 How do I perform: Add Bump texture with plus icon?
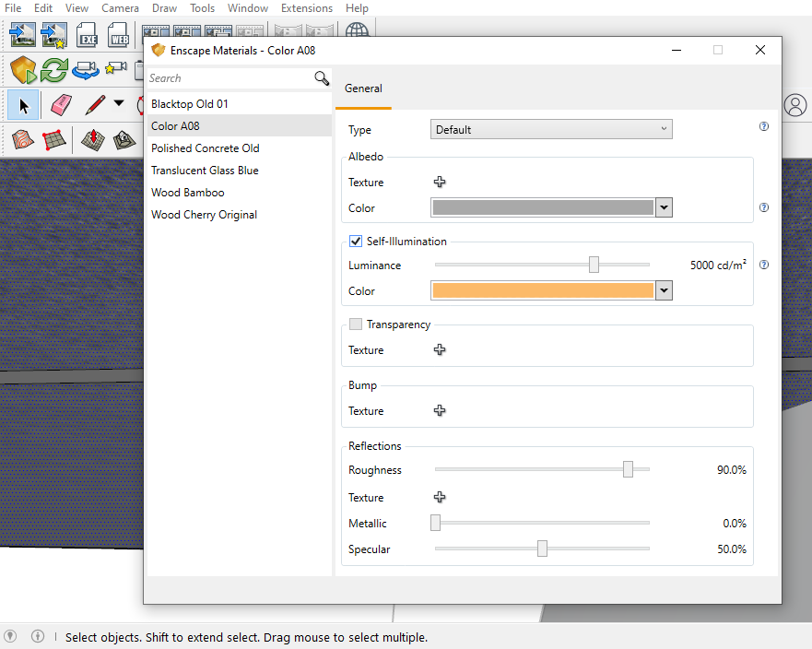click(440, 410)
